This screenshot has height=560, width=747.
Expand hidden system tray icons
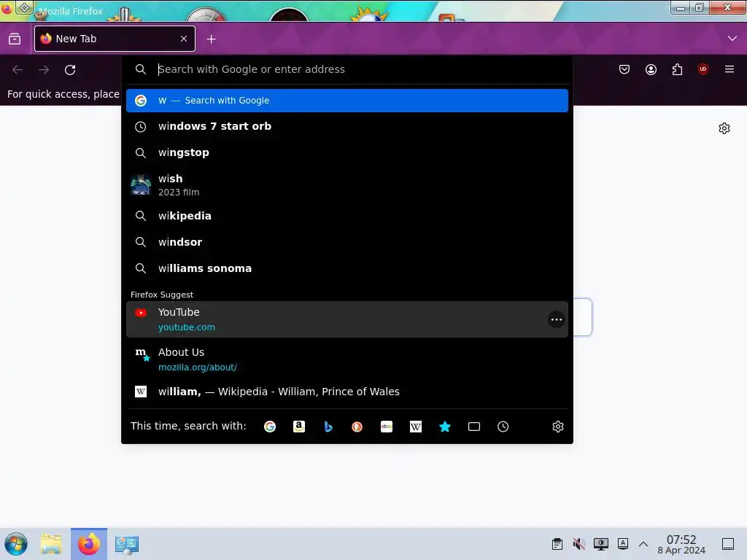[x=643, y=544]
